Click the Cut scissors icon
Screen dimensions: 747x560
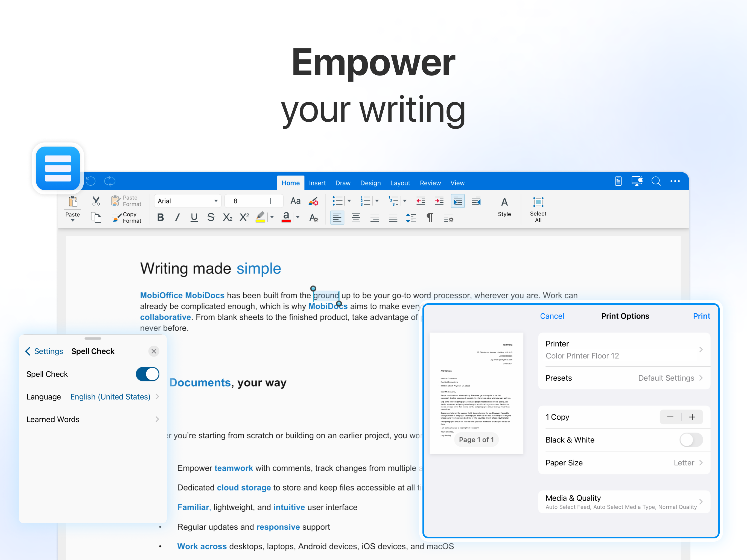click(96, 201)
